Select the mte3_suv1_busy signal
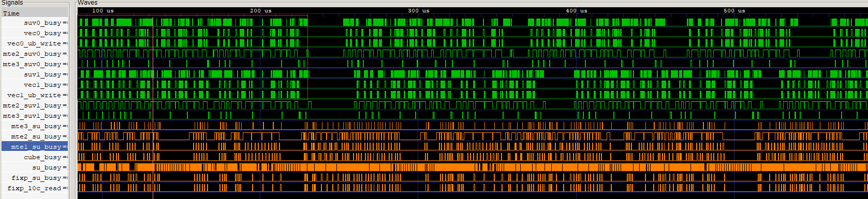Screen dimensions: 868x199 pyautogui.click(x=34, y=116)
